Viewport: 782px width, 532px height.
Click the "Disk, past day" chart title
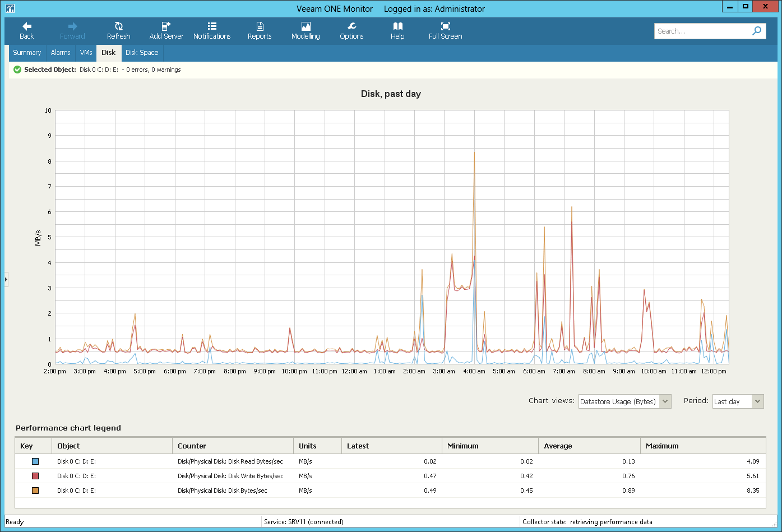pyautogui.click(x=391, y=94)
